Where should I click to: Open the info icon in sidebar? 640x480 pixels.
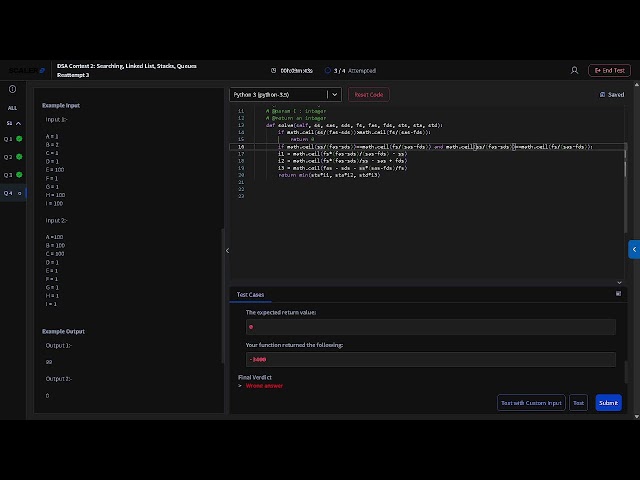(13, 89)
